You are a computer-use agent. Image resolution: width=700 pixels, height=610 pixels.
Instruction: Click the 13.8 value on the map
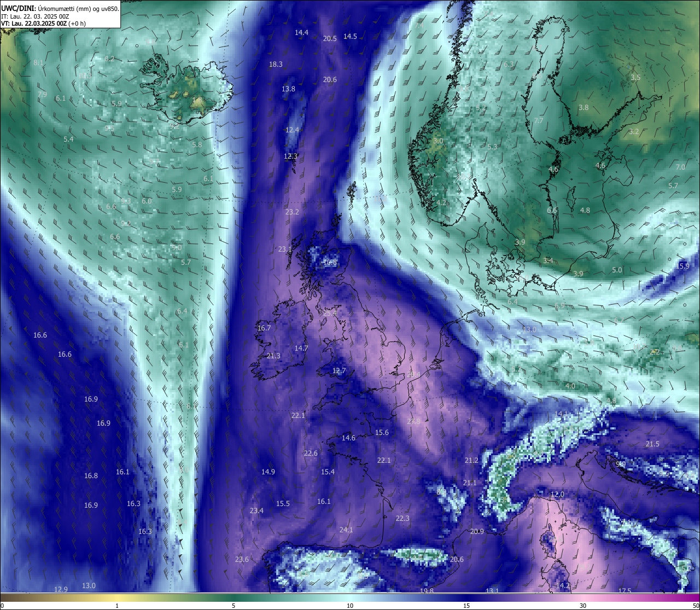pyautogui.click(x=288, y=89)
